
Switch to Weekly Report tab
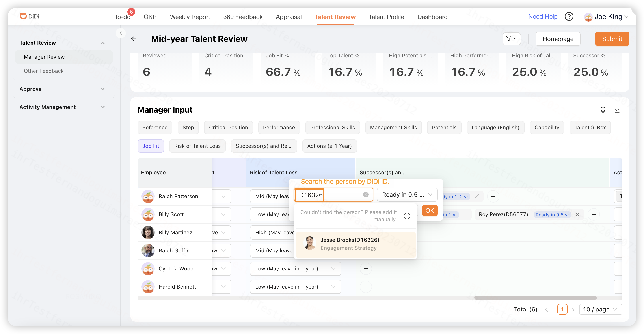(x=190, y=17)
